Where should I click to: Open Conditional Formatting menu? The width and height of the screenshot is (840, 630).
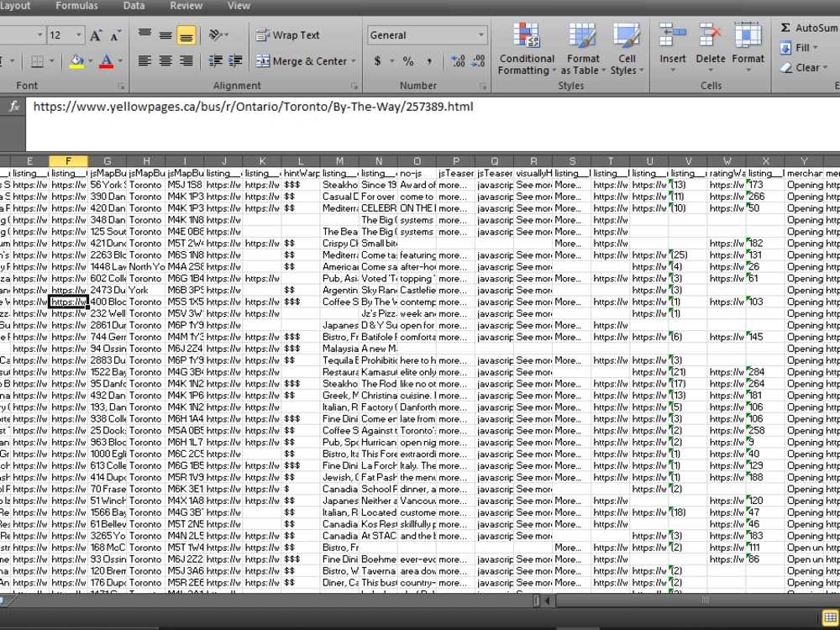pos(527,49)
